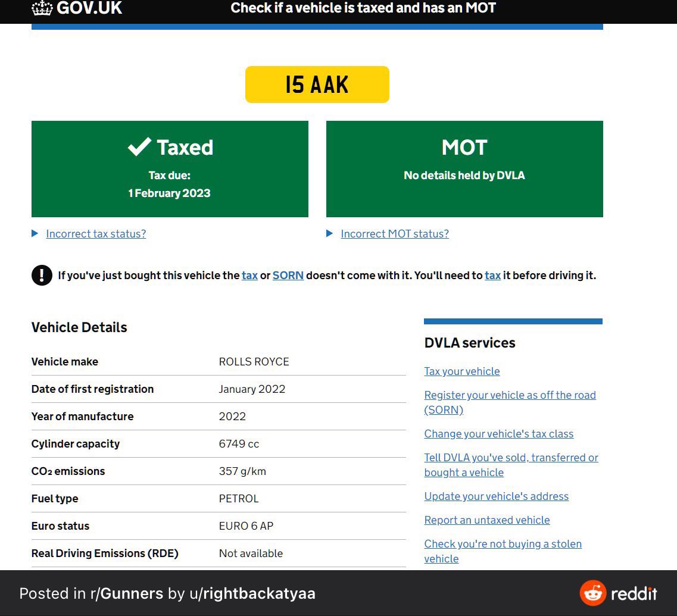
Task: Click the DVLA services heading
Action: [470, 343]
